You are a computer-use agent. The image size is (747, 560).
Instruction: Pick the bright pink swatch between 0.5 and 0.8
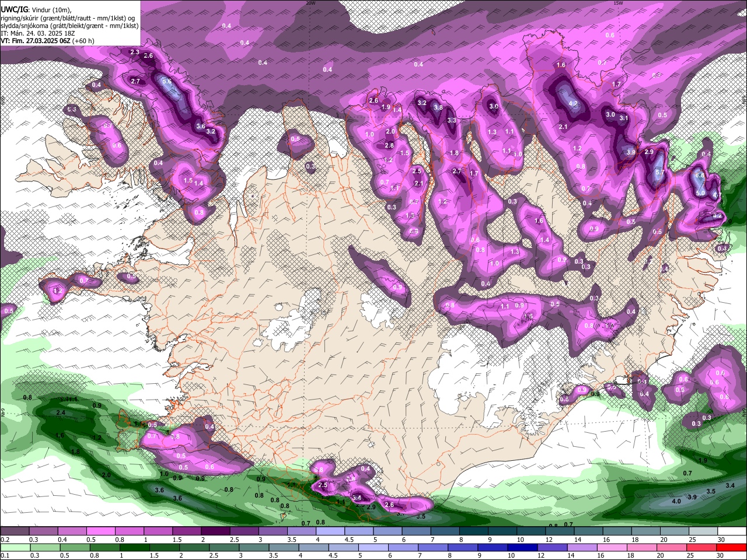[x=100, y=531]
